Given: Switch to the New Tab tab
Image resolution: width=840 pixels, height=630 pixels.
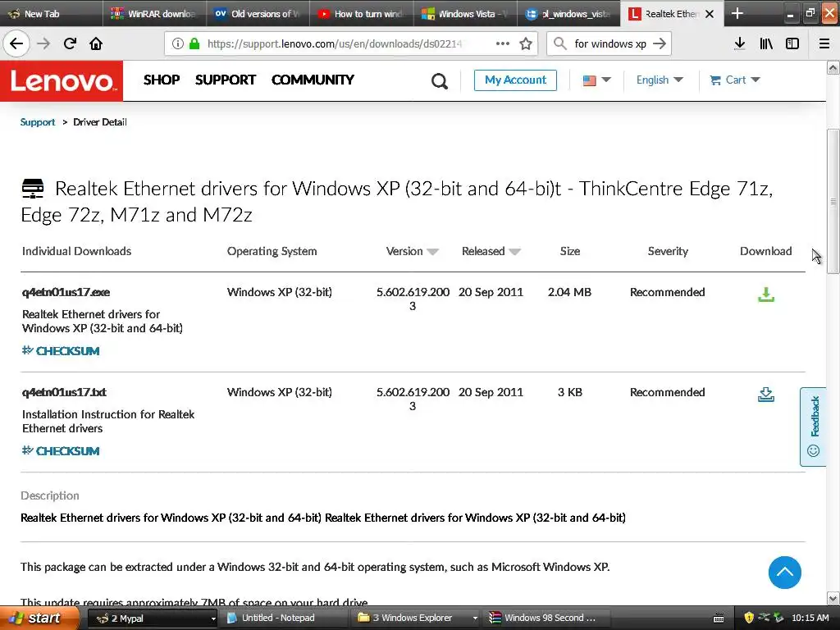Looking at the screenshot, I should (x=51, y=14).
